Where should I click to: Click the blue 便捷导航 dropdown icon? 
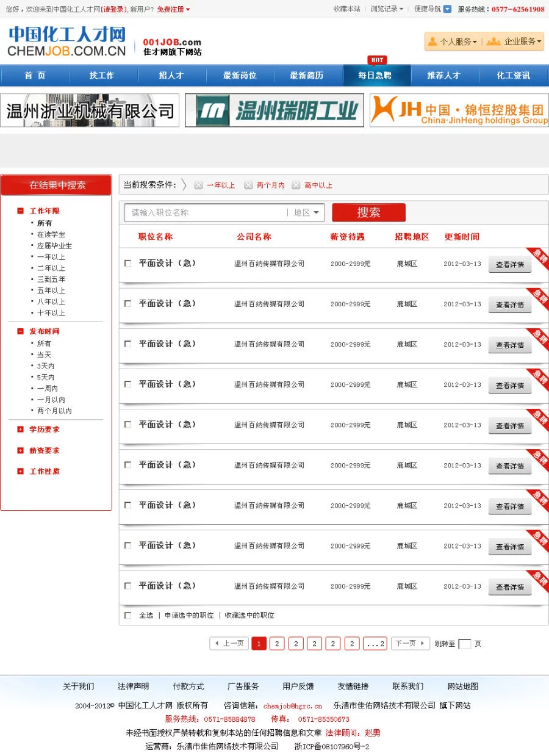point(447,9)
